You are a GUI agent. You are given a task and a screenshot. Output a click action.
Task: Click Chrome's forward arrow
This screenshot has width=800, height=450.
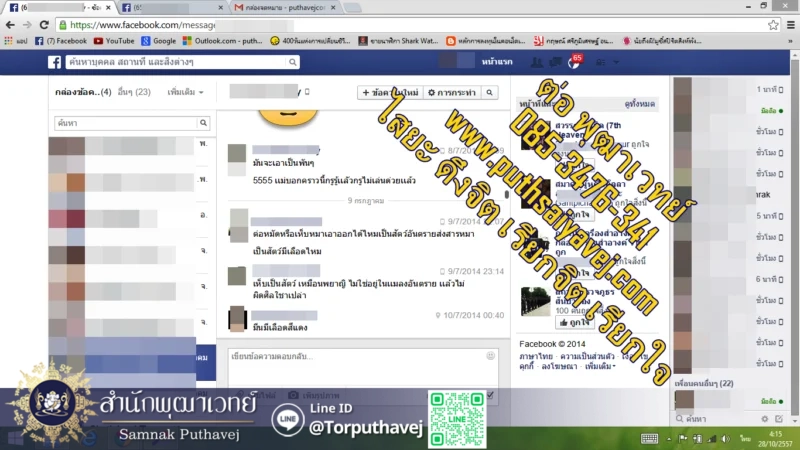(27, 24)
